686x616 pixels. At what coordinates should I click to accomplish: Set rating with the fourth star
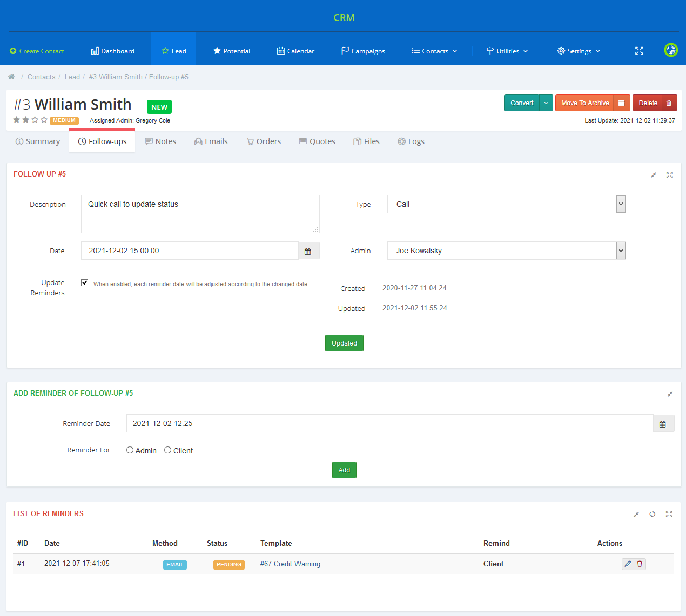click(44, 120)
